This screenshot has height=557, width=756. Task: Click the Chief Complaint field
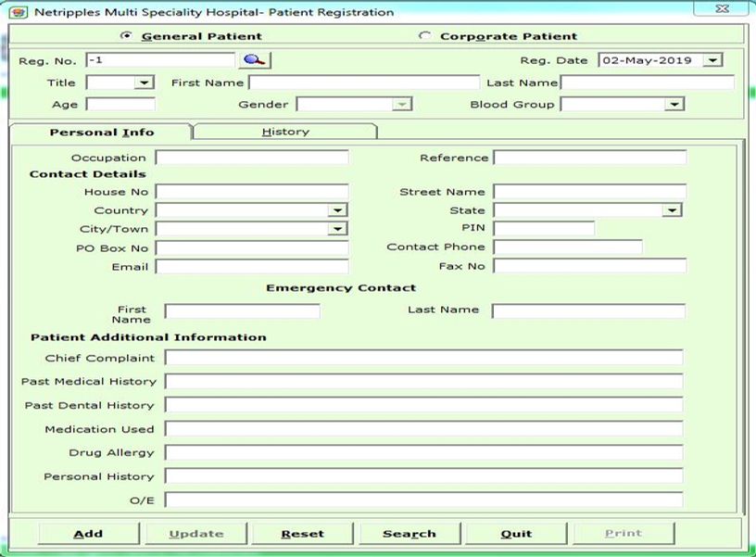(423, 358)
